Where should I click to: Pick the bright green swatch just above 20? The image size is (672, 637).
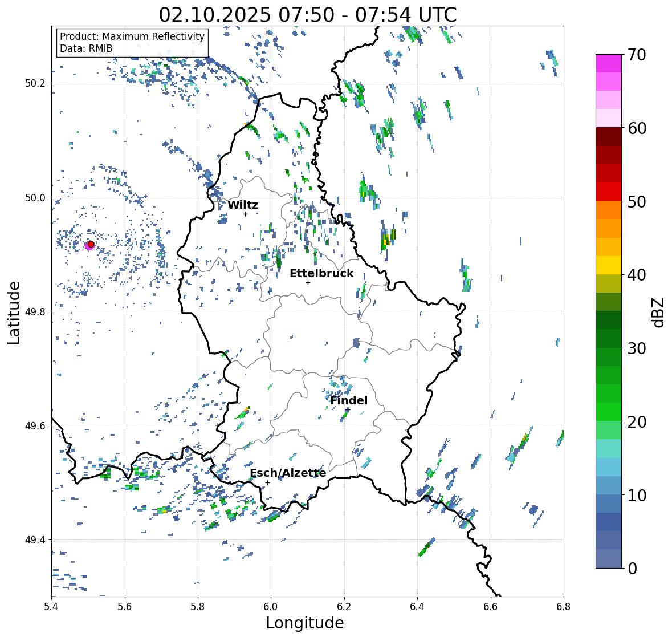[x=609, y=412]
